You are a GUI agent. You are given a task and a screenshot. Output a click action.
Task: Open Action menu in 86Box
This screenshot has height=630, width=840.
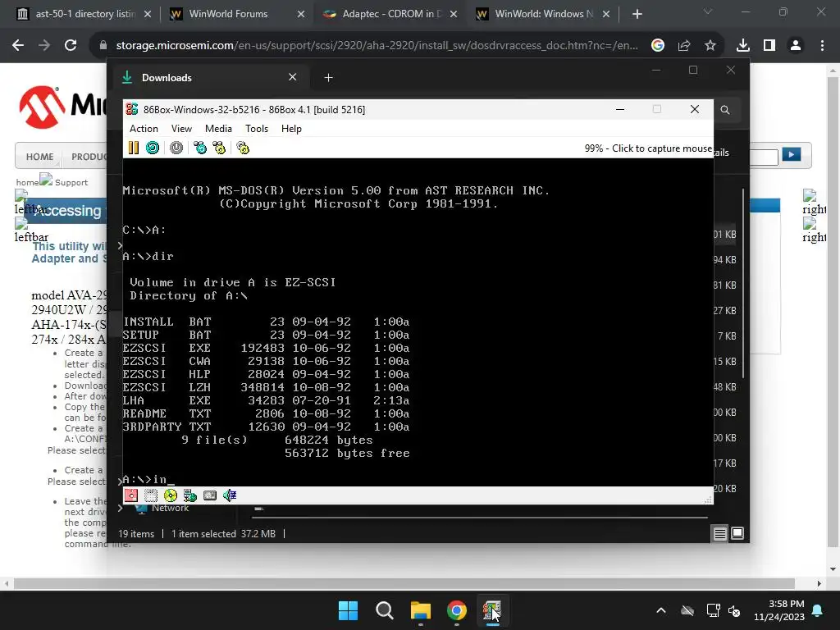pyautogui.click(x=144, y=129)
